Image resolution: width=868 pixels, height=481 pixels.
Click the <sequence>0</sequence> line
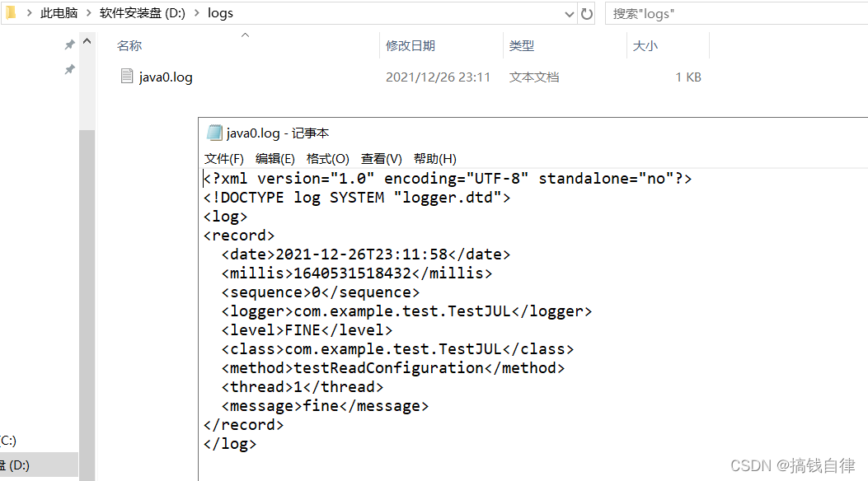coord(320,292)
